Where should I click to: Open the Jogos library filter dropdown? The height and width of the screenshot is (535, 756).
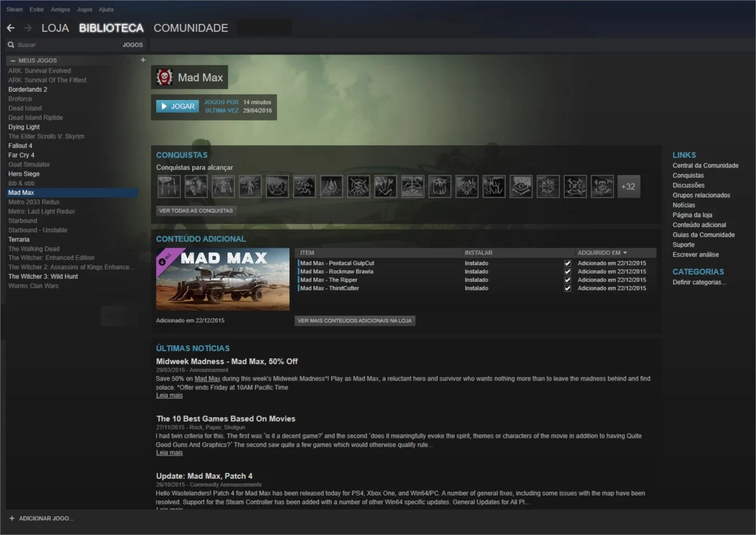[x=133, y=45]
